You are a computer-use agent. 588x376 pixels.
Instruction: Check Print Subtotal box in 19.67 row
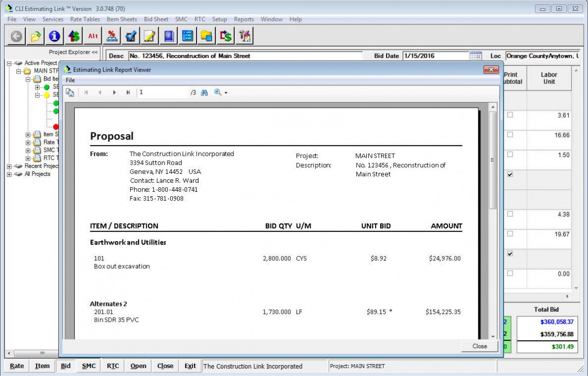[x=510, y=234]
